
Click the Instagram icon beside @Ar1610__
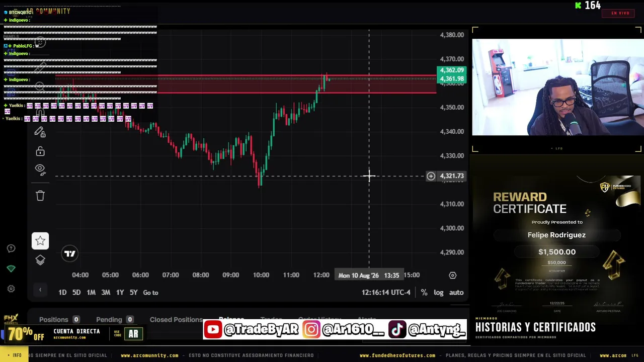[x=311, y=329]
